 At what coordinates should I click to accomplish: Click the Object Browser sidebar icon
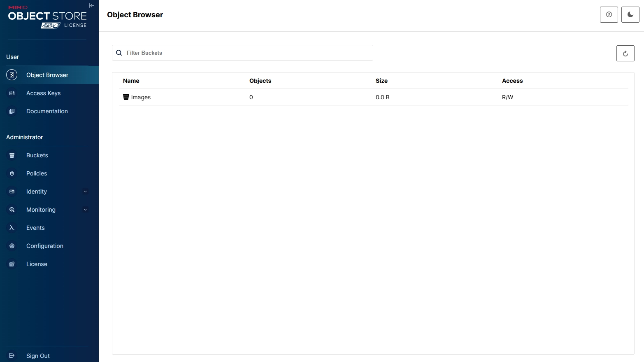click(x=12, y=75)
